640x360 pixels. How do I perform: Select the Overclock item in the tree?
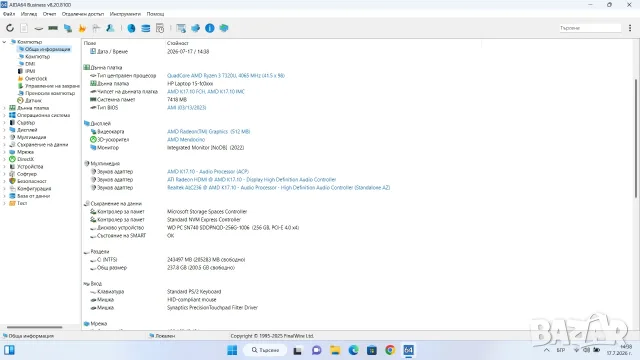[x=36, y=78]
